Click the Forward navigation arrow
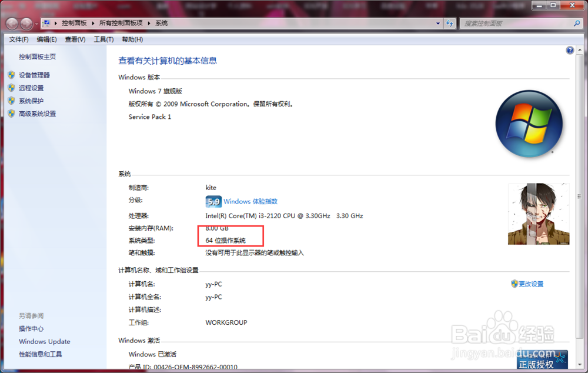Viewport: 588px width, 373px height. click(x=26, y=24)
